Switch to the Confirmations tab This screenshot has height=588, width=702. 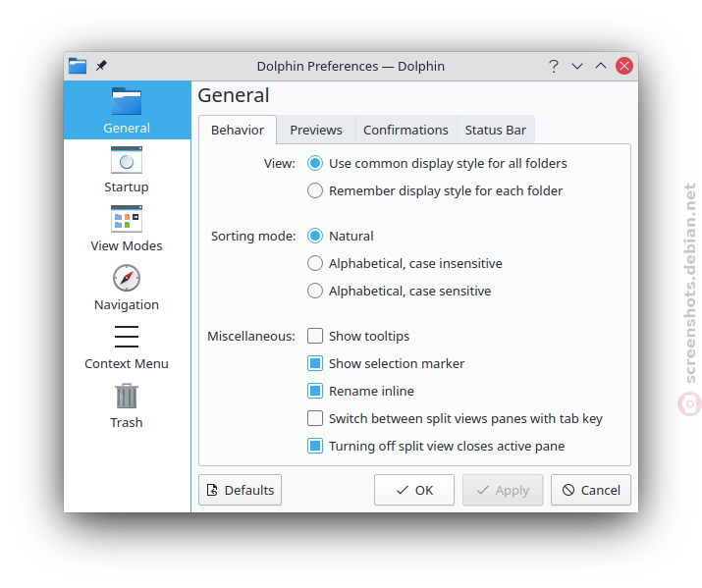click(x=405, y=130)
